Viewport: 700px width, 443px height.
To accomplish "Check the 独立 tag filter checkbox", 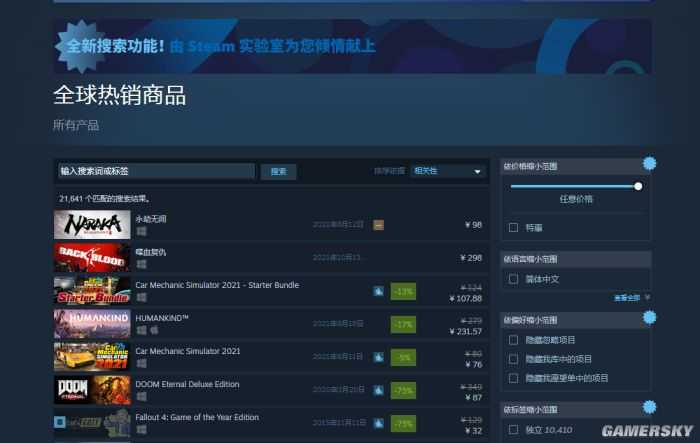I will click(x=513, y=430).
